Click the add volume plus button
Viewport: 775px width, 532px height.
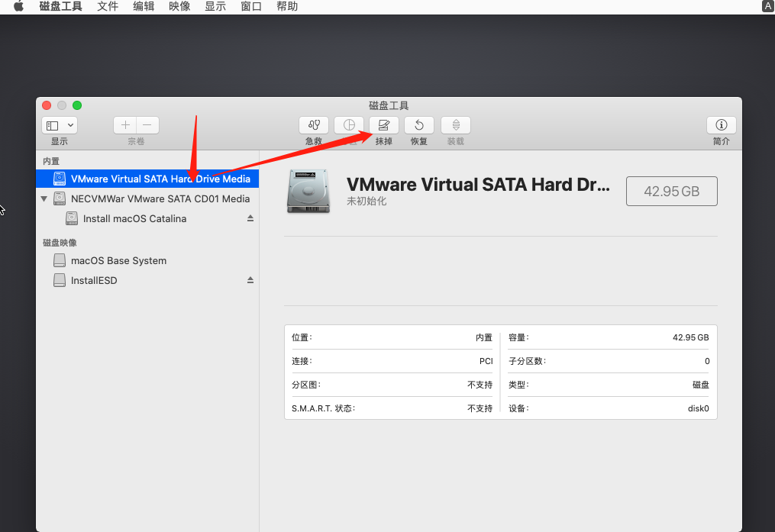(125, 125)
